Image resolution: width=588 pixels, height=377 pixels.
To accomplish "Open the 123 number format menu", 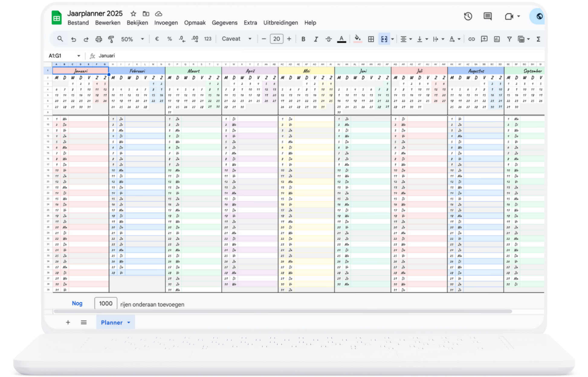I will click(x=208, y=39).
